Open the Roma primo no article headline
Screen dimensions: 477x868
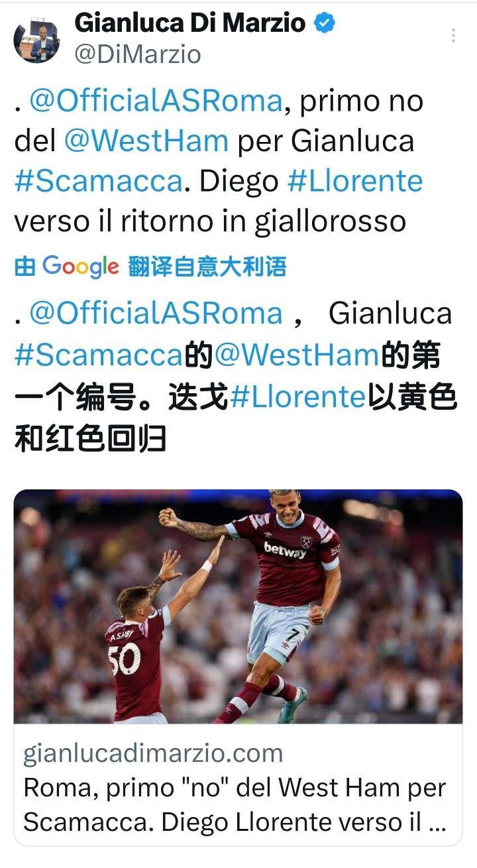click(235, 804)
